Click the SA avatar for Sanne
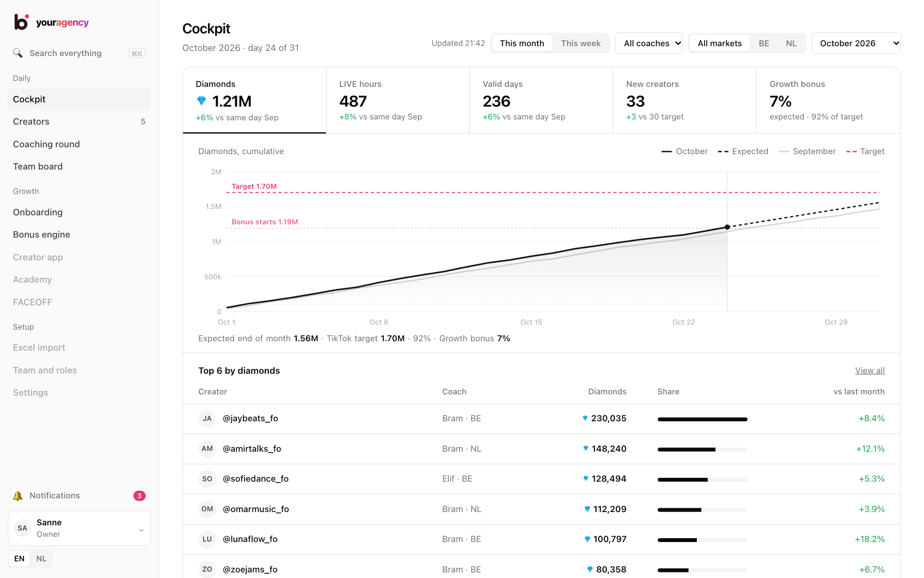The width and height of the screenshot is (924, 578). tap(22, 528)
